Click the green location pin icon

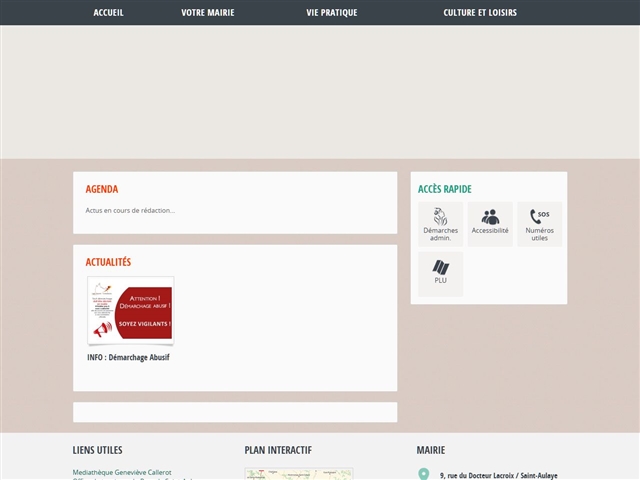tap(424, 474)
